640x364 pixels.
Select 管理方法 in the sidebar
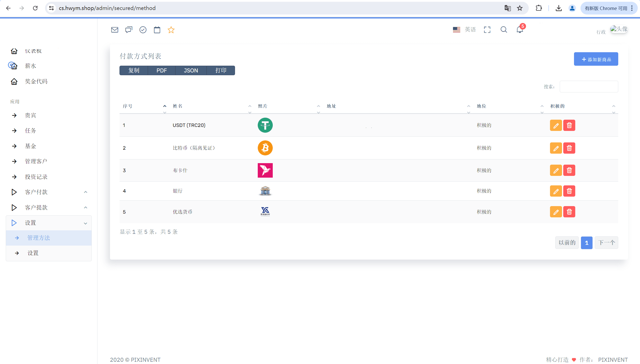click(x=39, y=238)
